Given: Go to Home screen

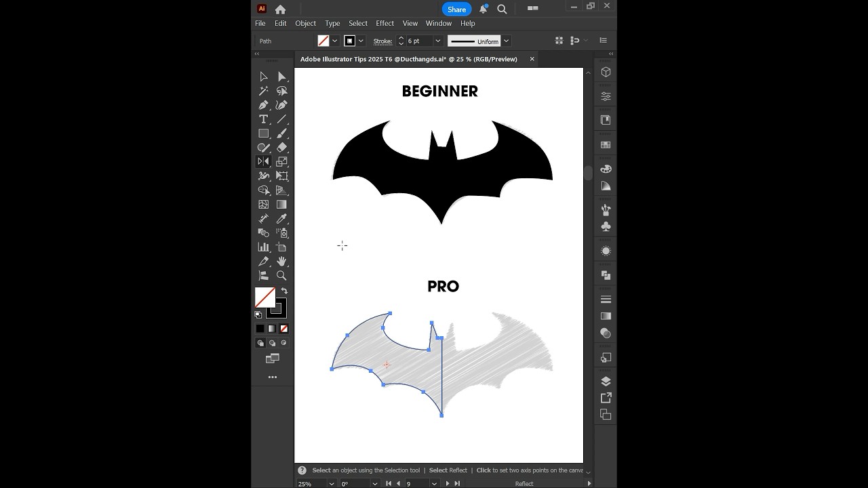Looking at the screenshot, I should click(280, 9).
